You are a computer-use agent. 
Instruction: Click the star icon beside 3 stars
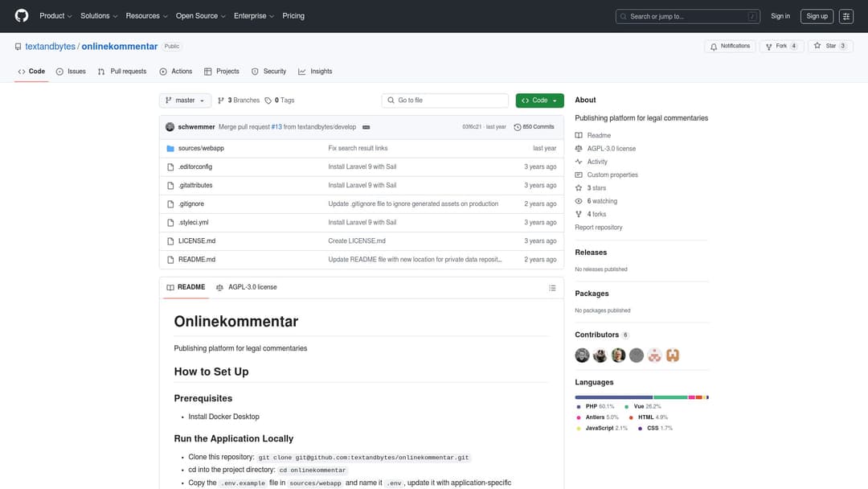coord(579,187)
